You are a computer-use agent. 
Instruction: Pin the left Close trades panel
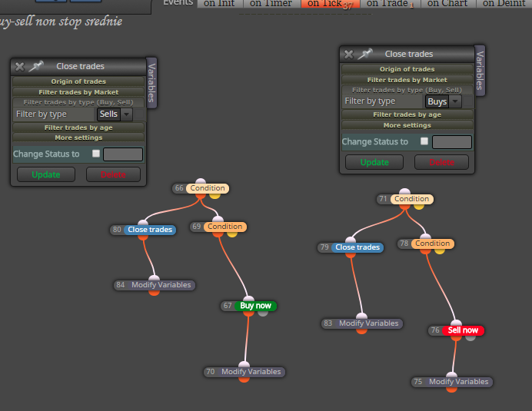pos(36,66)
